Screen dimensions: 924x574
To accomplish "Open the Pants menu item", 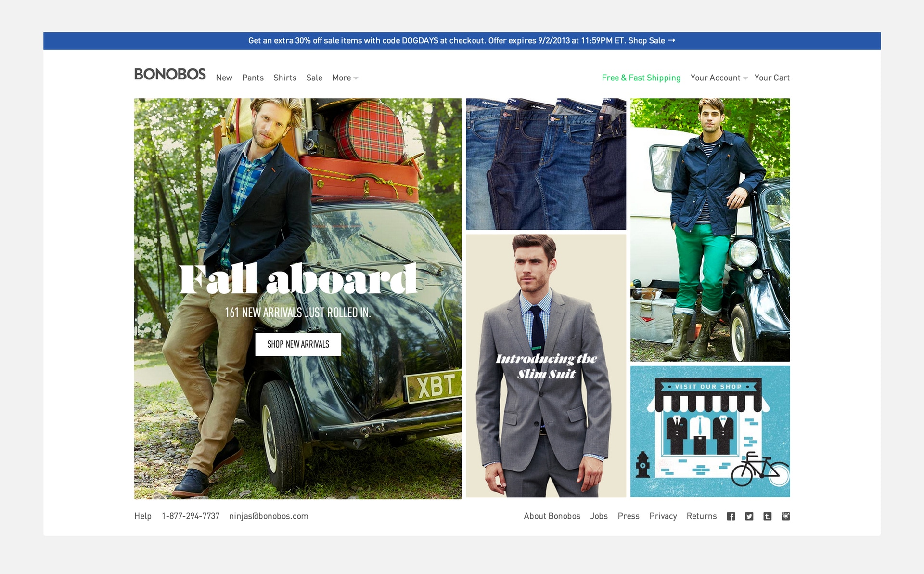I will (x=253, y=78).
